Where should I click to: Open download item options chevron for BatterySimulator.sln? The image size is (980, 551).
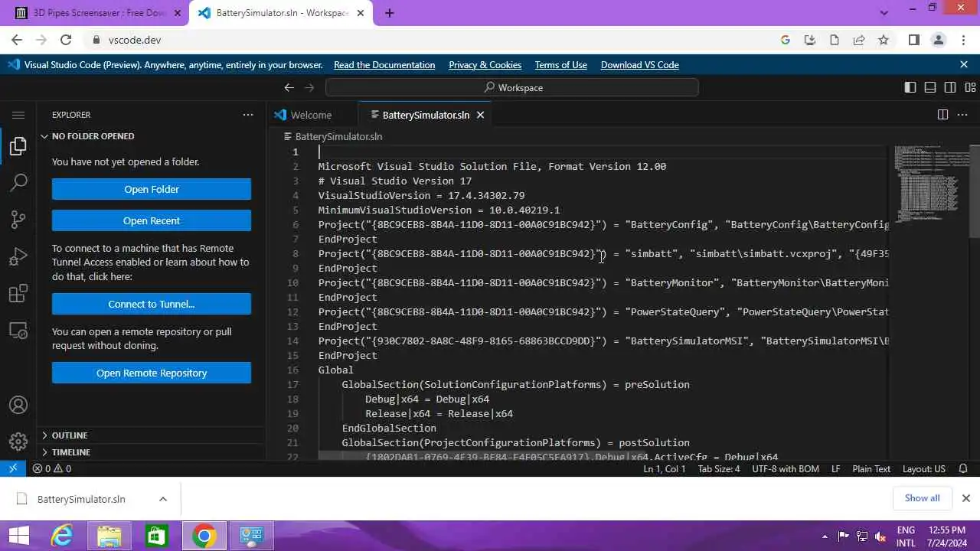tap(163, 499)
